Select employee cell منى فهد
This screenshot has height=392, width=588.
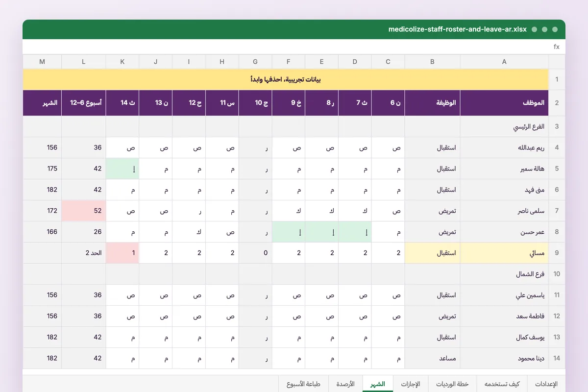504,190
